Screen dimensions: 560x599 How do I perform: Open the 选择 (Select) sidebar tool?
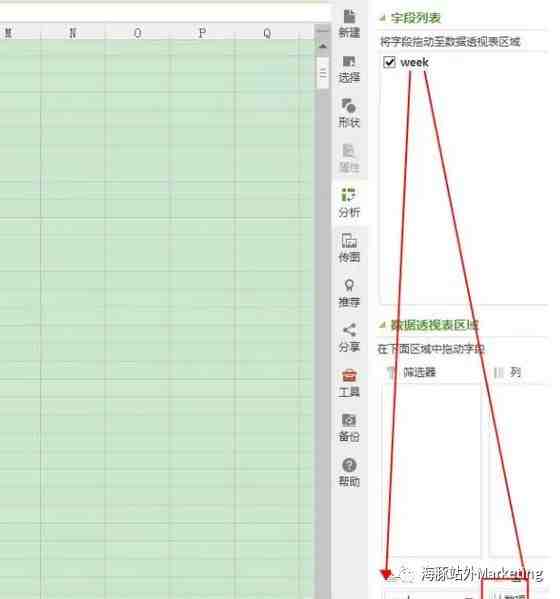[x=349, y=69]
